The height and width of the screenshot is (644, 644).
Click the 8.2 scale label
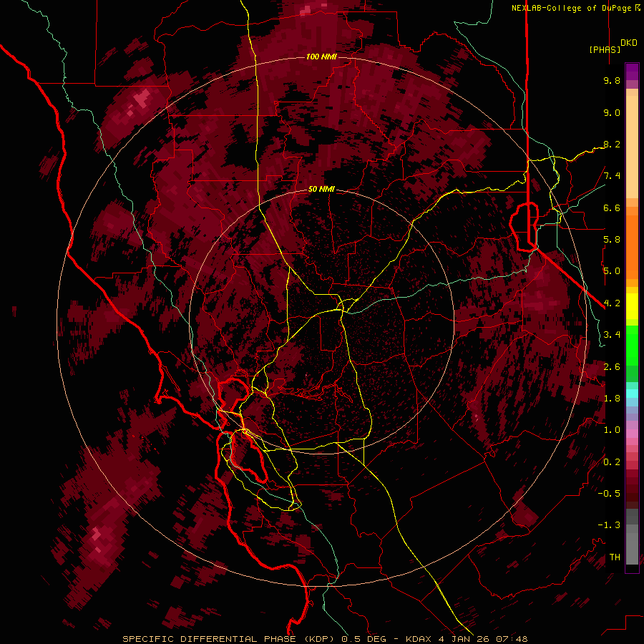612,145
